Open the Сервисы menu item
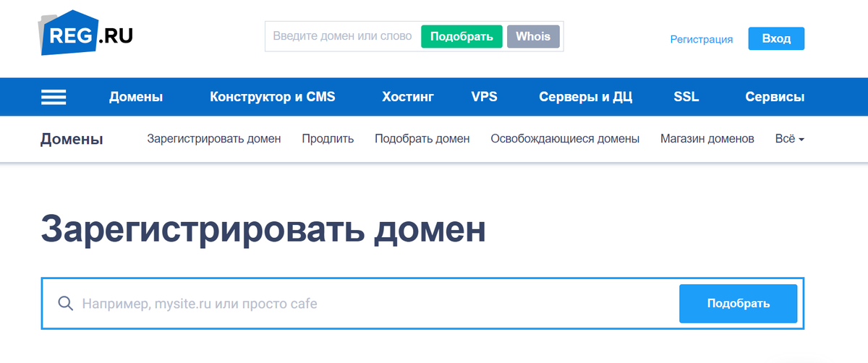Viewport: 868px width, 363px height. tap(775, 97)
